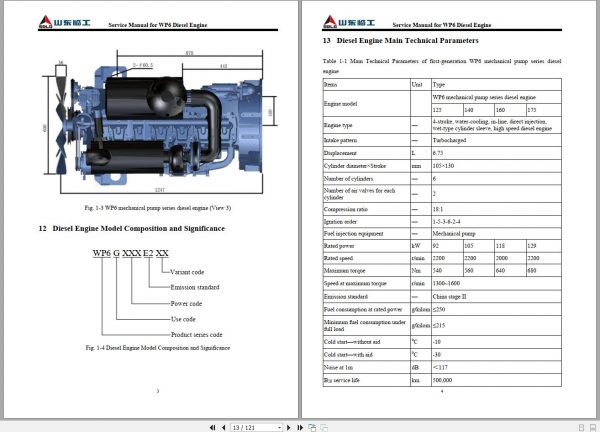Select single page layout icon
The image size is (600, 432).
582,427
